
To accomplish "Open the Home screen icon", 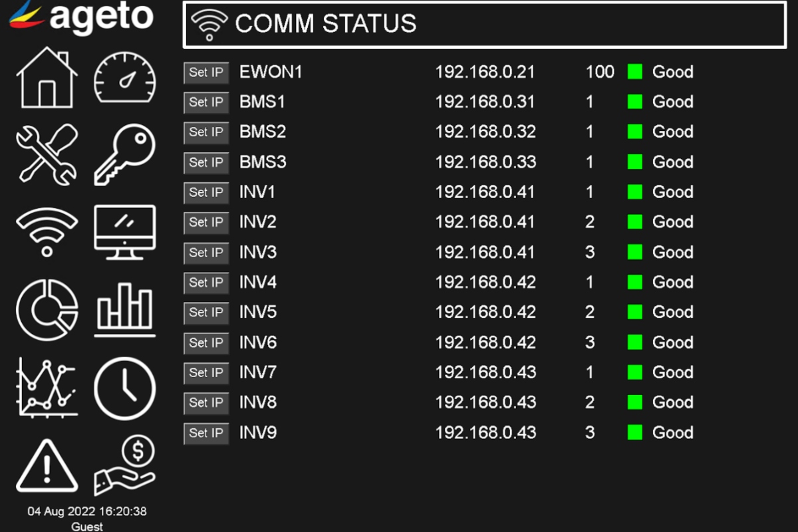I will [47, 77].
